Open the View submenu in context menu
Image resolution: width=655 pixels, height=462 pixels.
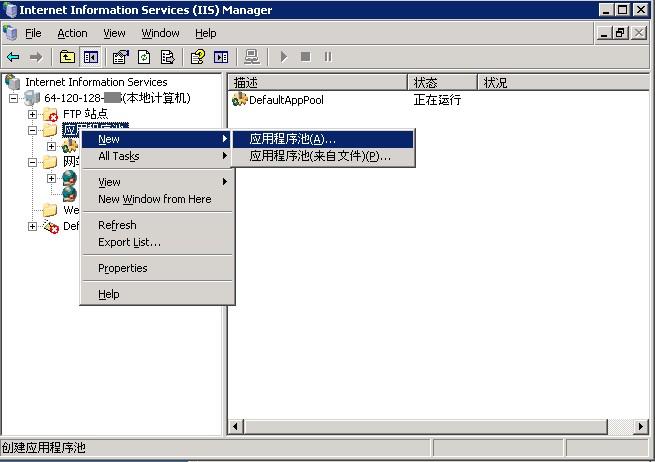[x=110, y=182]
